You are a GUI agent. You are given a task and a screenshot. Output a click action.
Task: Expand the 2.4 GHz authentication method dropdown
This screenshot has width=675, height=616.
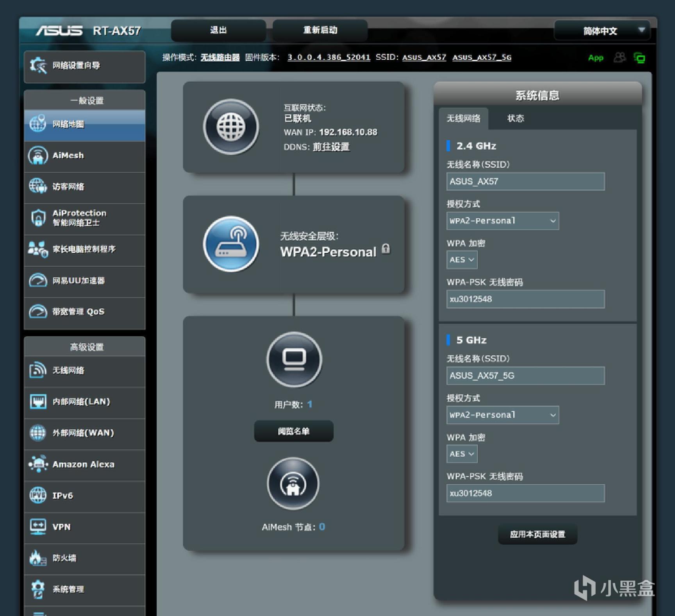[x=503, y=221]
